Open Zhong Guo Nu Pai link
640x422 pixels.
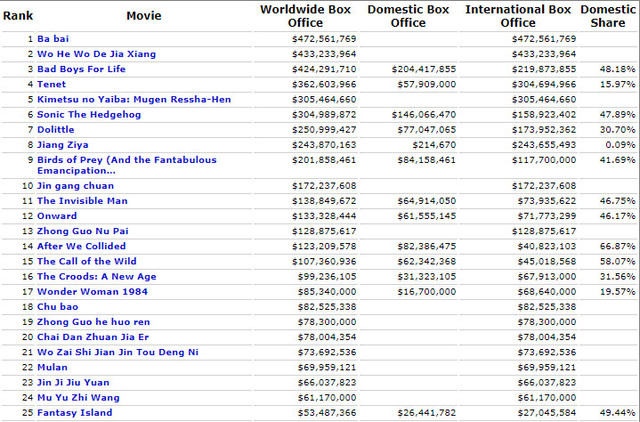82,231
